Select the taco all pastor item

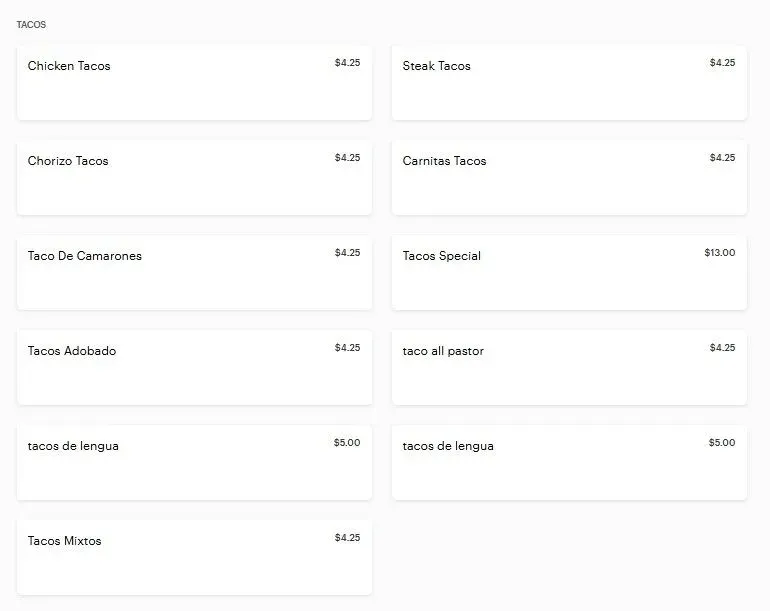[x=569, y=368]
